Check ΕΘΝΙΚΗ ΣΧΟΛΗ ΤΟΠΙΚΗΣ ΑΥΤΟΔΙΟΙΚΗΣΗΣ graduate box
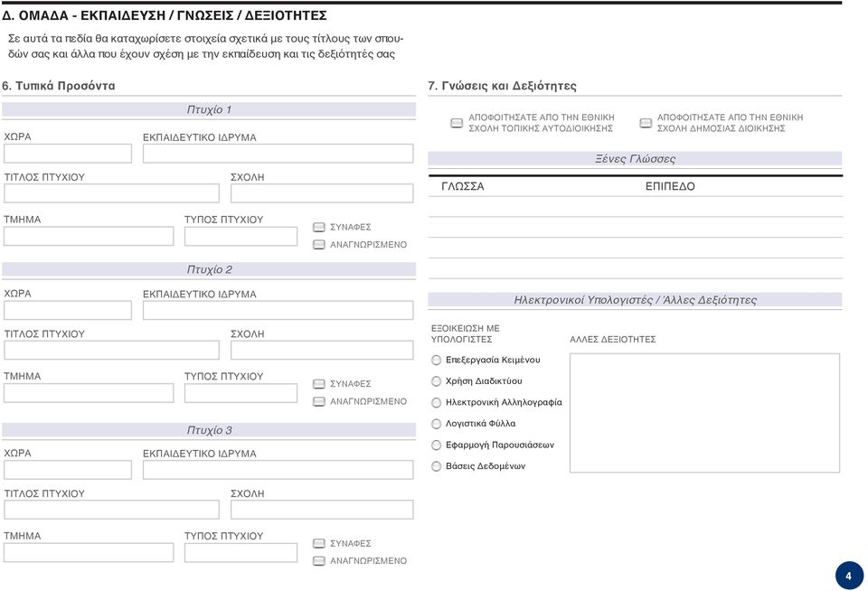868x591 pixels. point(457,123)
